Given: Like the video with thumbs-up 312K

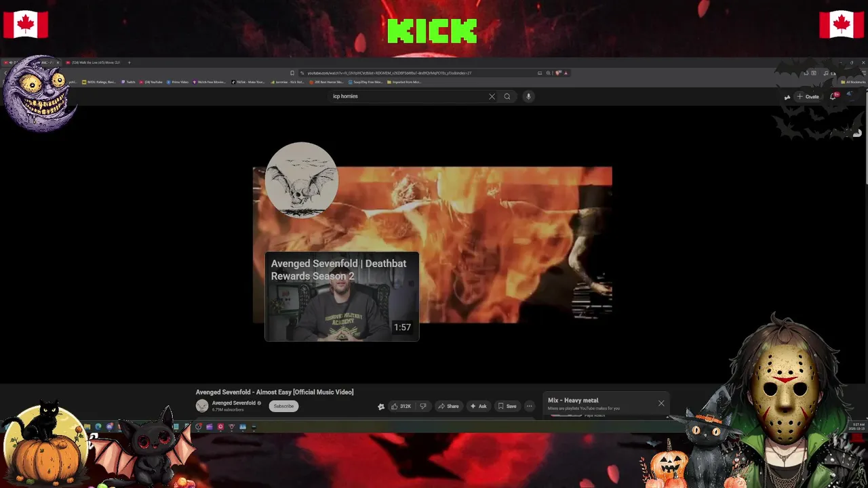Looking at the screenshot, I should point(401,406).
